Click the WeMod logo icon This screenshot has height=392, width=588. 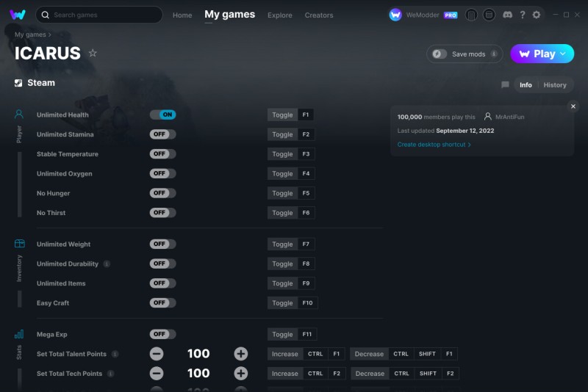tap(17, 15)
